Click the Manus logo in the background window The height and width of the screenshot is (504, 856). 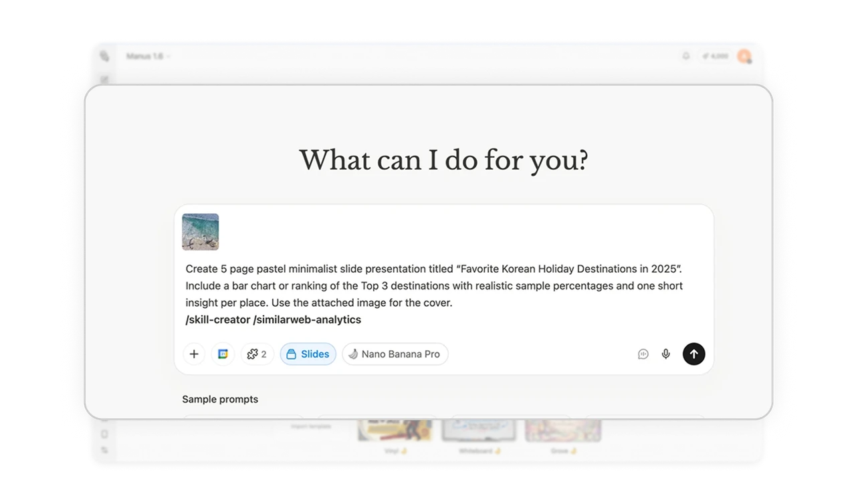[x=104, y=56]
